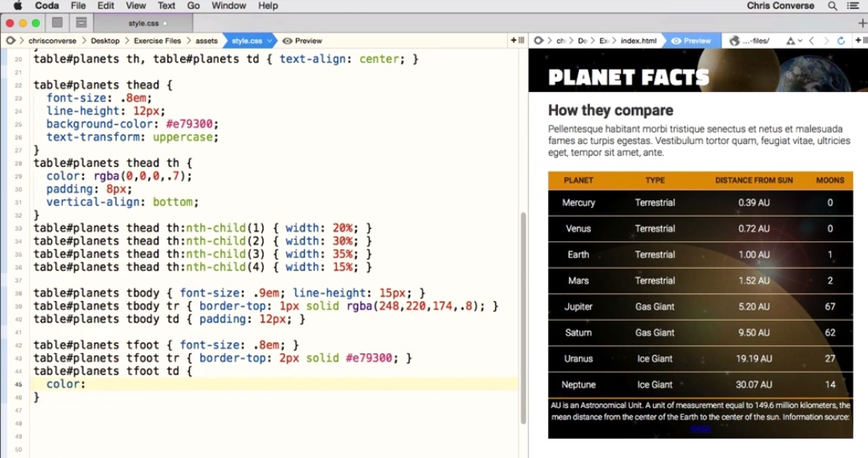Screen dimensions: 868x458
Task: Click the Ice Giant cell in Uranus row
Action: point(655,358)
